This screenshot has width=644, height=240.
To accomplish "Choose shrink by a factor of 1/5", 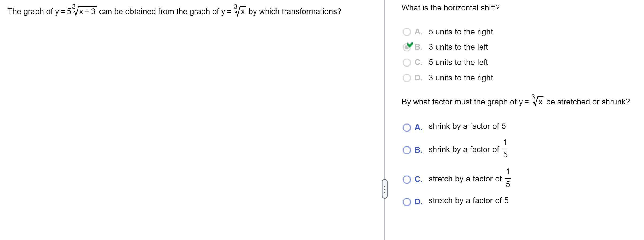I will [x=407, y=150].
